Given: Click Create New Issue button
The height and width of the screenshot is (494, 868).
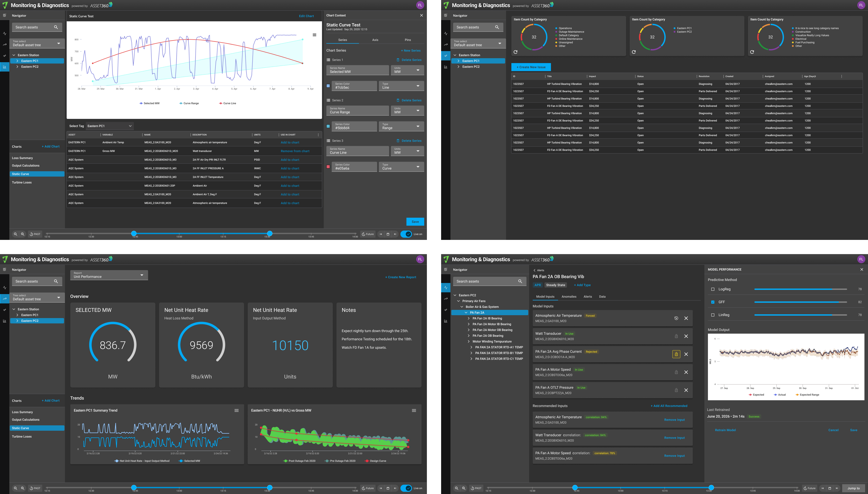Looking at the screenshot, I should tap(531, 67).
